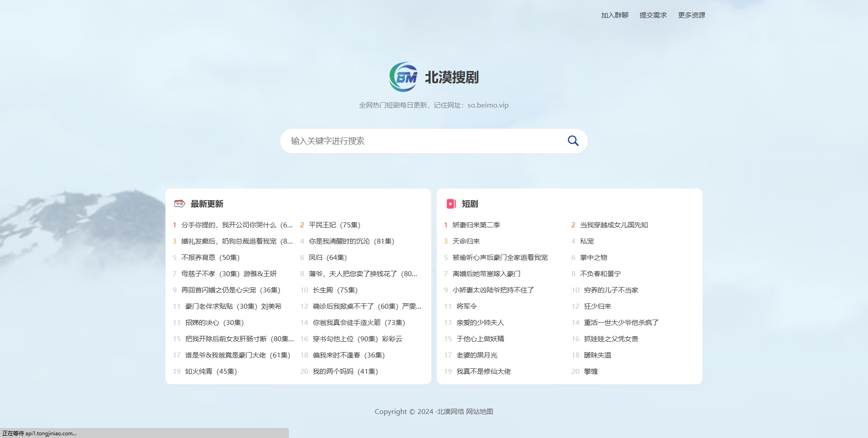Open 小娇妻太凶陆爷把持不住了
Screen dimensions: 868x438
(x=493, y=290)
